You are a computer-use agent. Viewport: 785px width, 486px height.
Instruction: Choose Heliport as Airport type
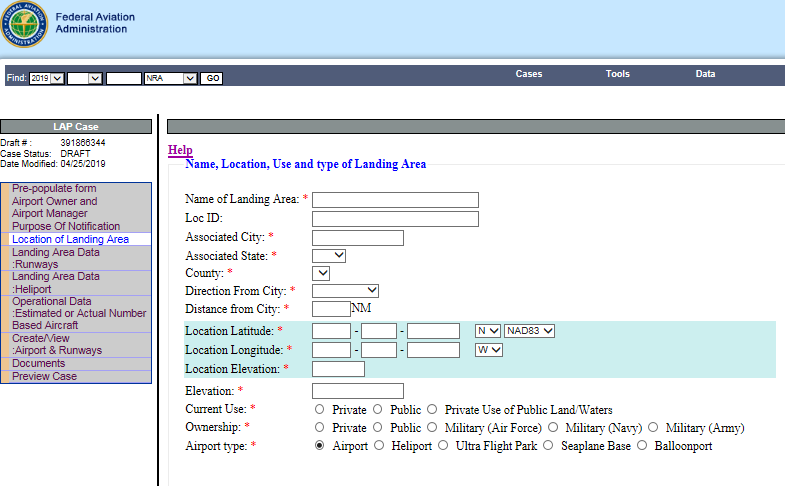tap(379, 446)
